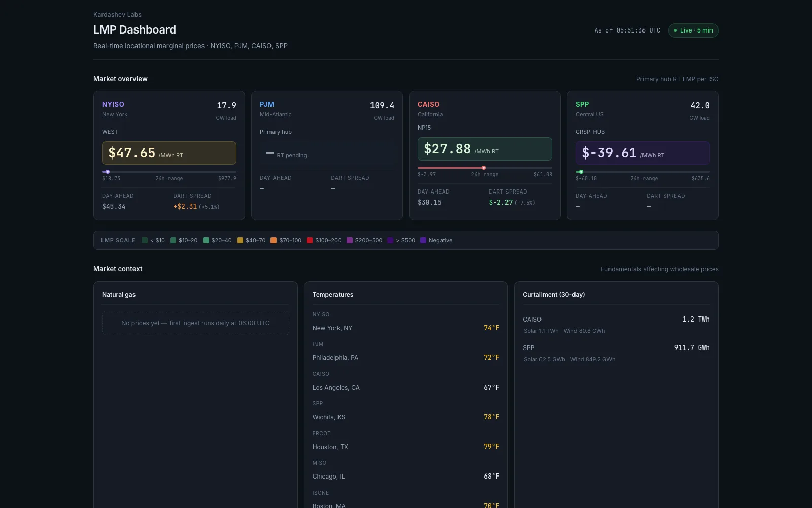
Task: Click the Wind 80.8 GWh CAISO detail
Action: [584, 331]
